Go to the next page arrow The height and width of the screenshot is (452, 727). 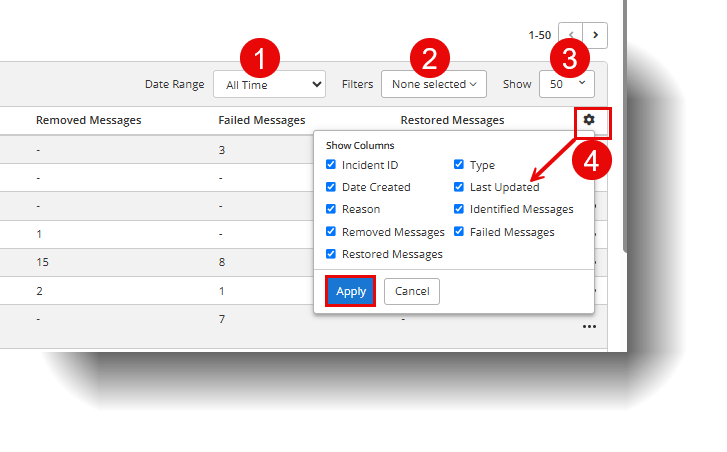(x=596, y=35)
